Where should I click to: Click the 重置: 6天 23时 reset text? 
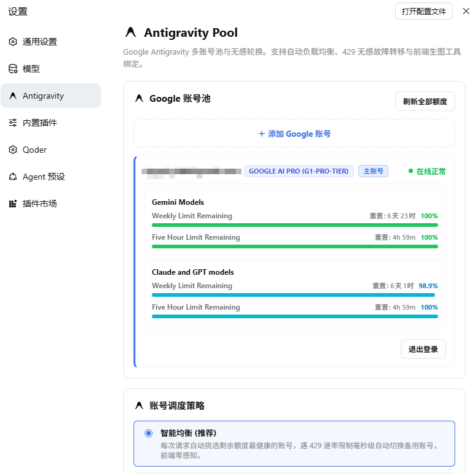click(392, 216)
